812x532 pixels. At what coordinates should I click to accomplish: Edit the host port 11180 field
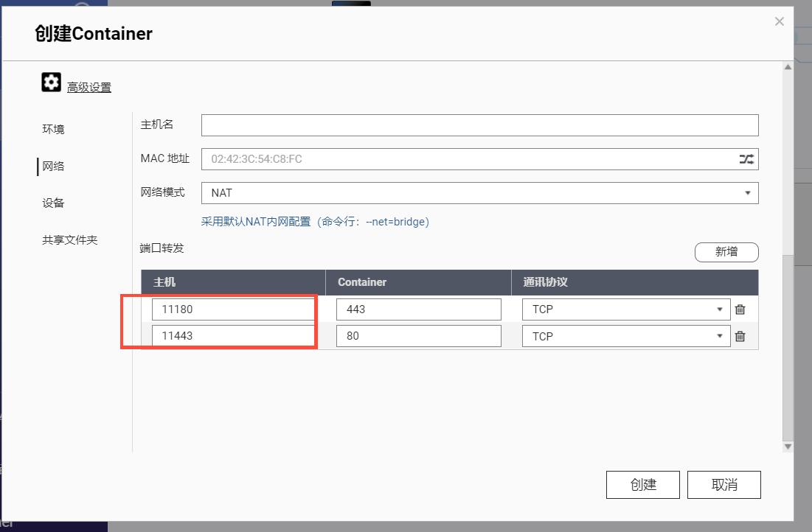coord(232,309)
